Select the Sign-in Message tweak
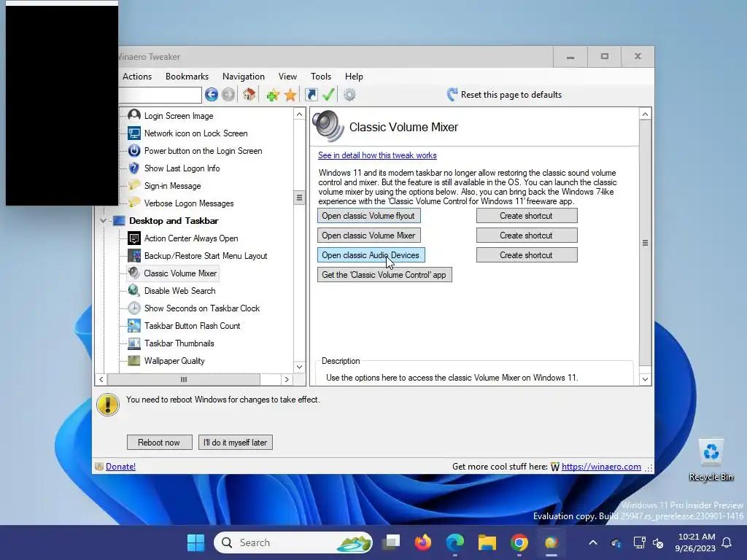 (x=172, y=186)
